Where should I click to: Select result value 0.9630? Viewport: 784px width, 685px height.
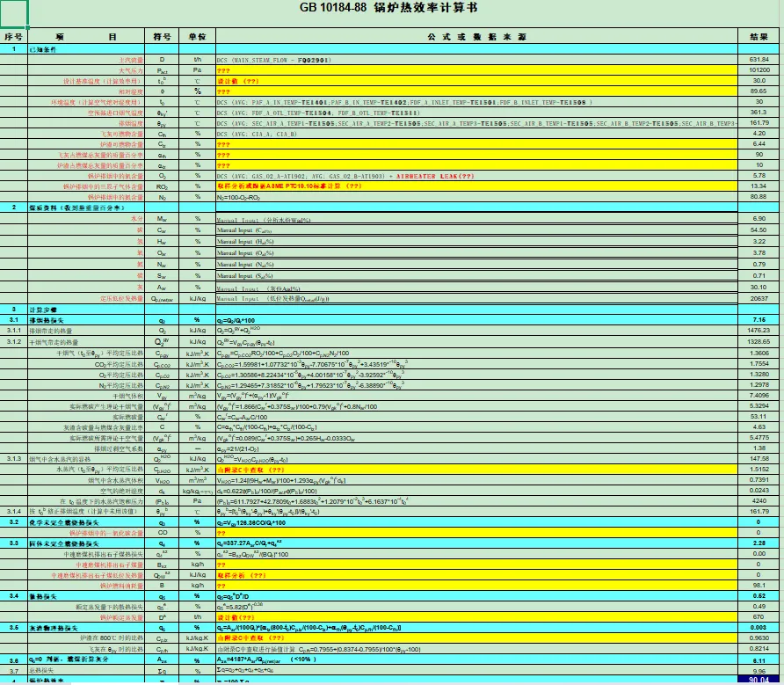pyautogui.click(x=759, y=638)
